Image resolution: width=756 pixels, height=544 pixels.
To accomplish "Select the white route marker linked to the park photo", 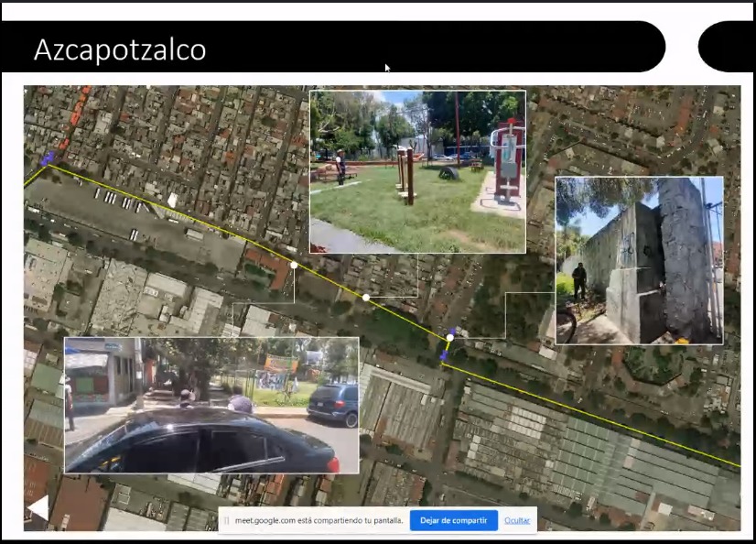I will (366, 298).
